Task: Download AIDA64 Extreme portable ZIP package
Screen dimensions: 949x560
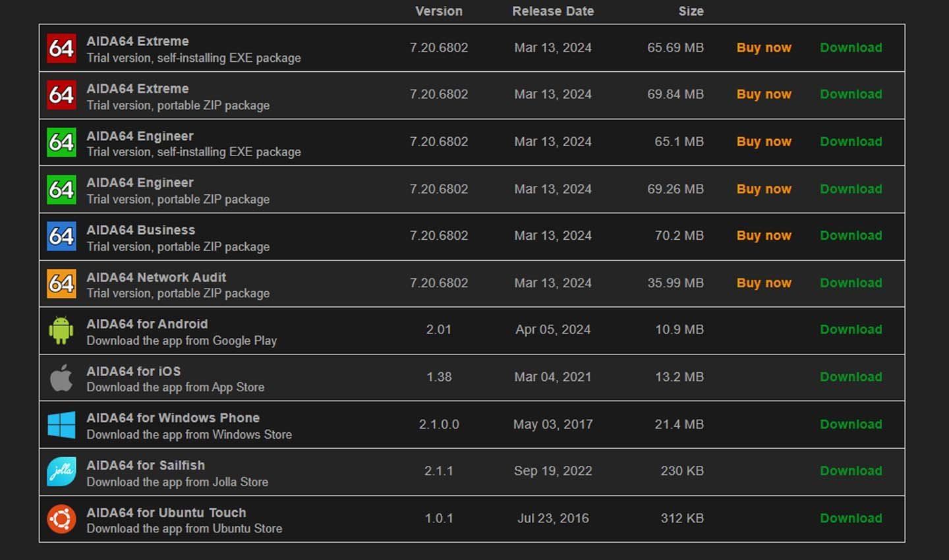Action: pos(851,94)
